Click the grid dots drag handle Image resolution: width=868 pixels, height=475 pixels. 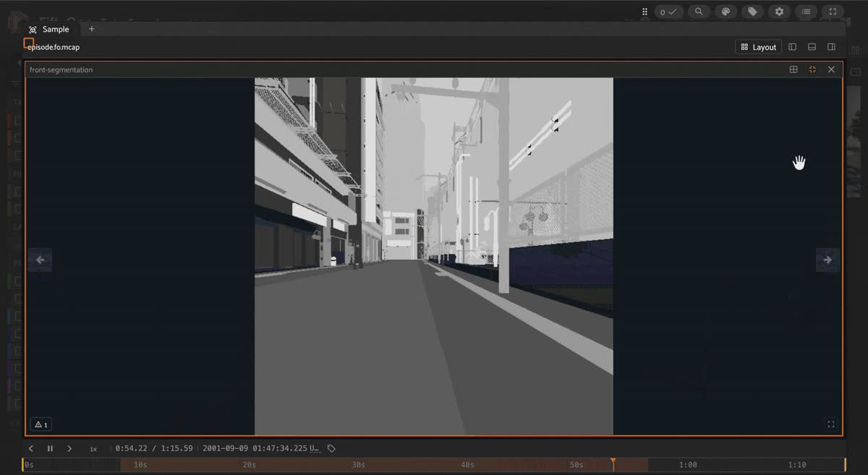644,12
